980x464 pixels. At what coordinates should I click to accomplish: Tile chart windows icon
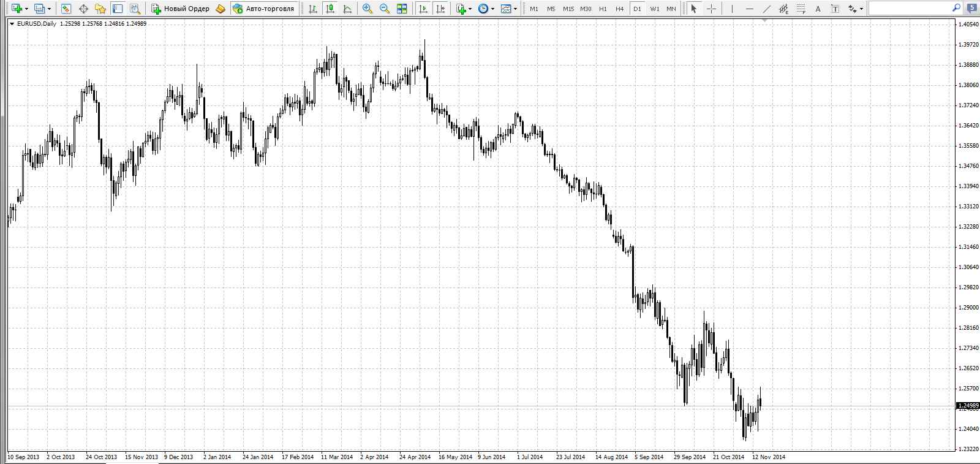pos(402,9)
